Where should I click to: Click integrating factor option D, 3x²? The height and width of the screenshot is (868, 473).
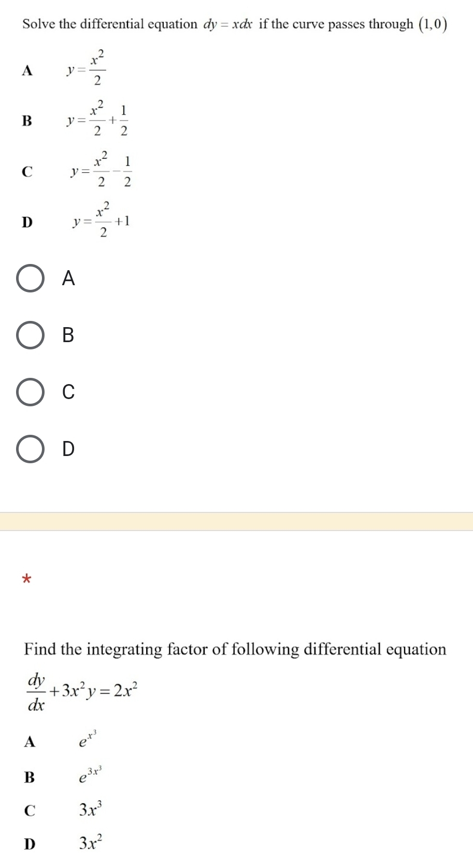click(x=90, y=843)
